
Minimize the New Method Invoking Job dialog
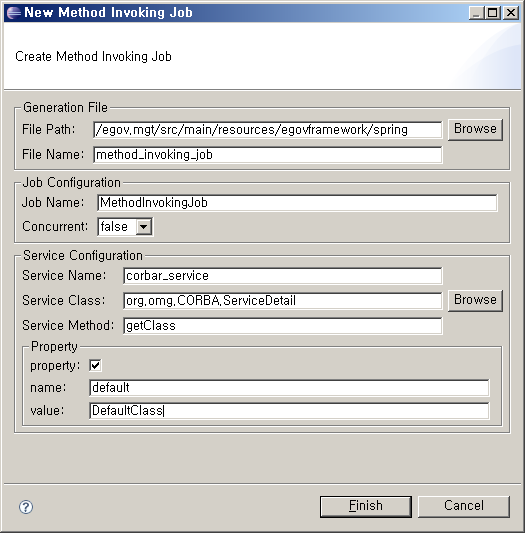coord(476,13)
